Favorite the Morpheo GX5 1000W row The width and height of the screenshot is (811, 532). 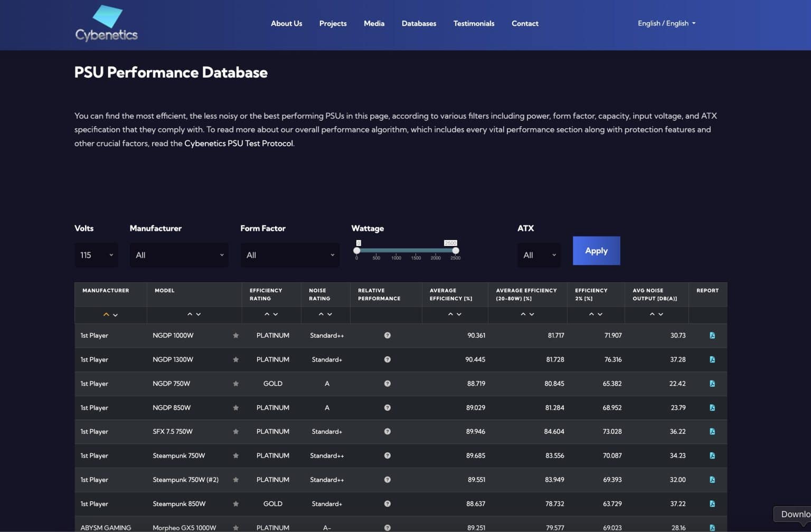point(235,527)
